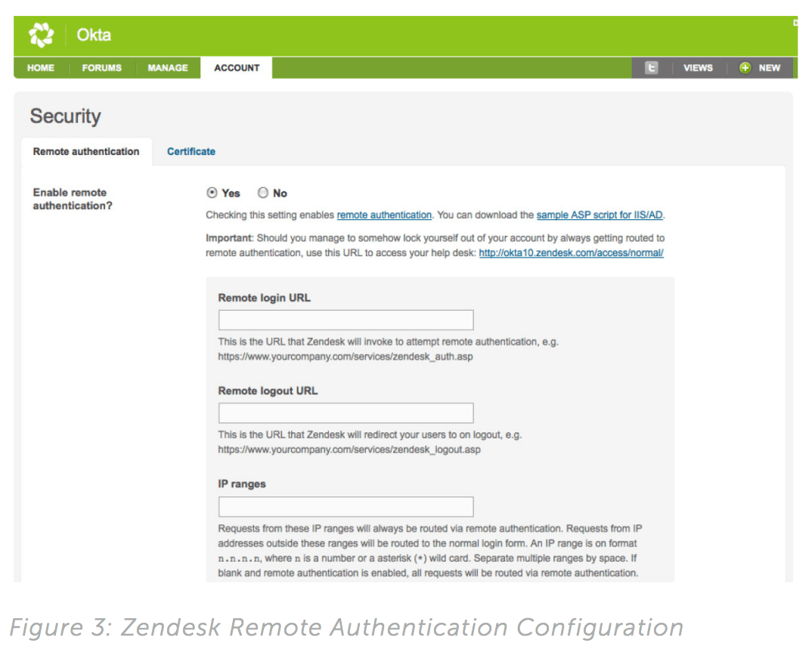Download the sample ASP script for IIS/AD
Viewport: 812px width, 653px height.
click(600, 215)
